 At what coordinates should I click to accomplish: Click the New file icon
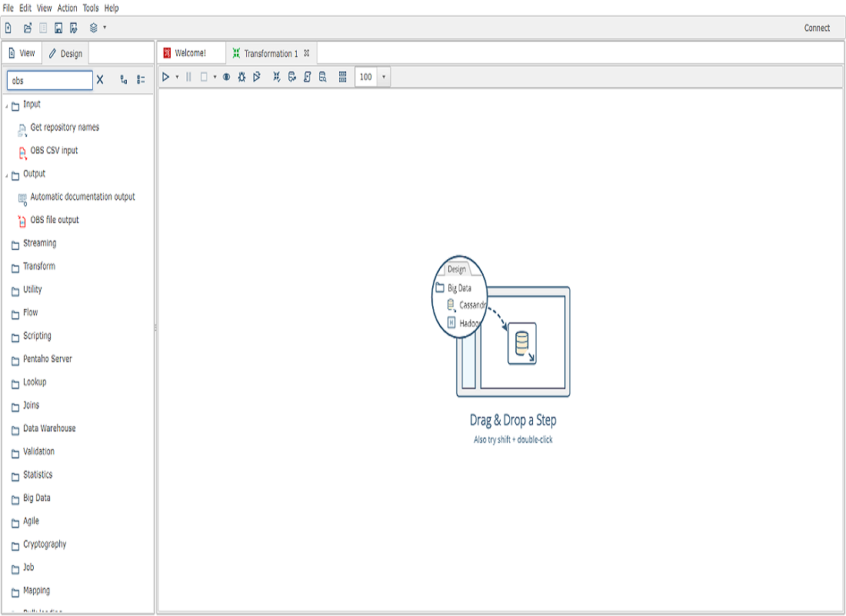point(8,28)
